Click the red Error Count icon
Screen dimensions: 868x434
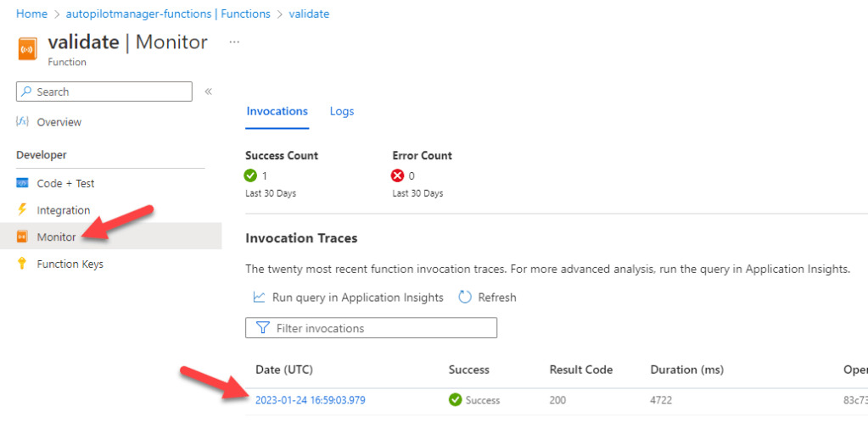397,175
